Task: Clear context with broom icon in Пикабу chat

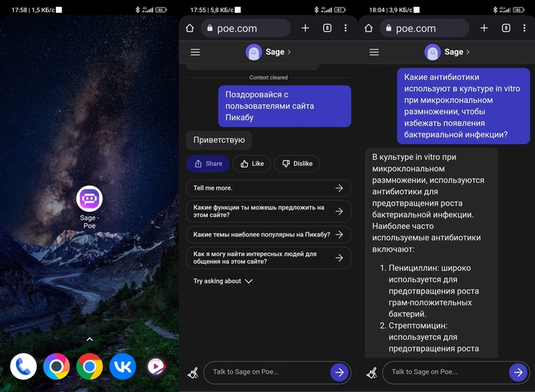Action: click(193, 372)
